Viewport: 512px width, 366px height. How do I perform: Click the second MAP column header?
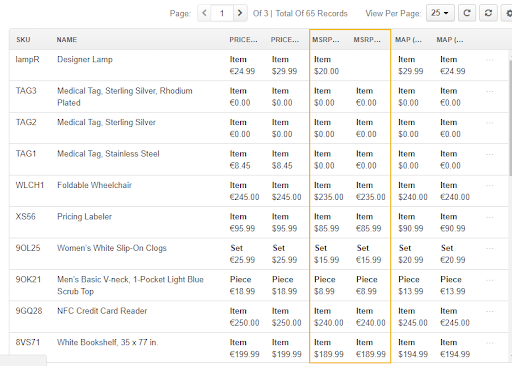click(450, 40)
